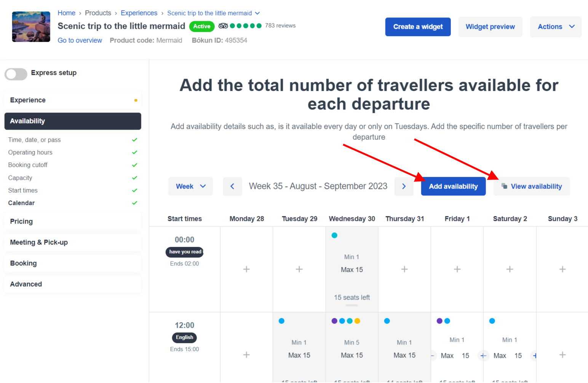Select the Availability section
The image size is (588, 383).
[73, 121]
